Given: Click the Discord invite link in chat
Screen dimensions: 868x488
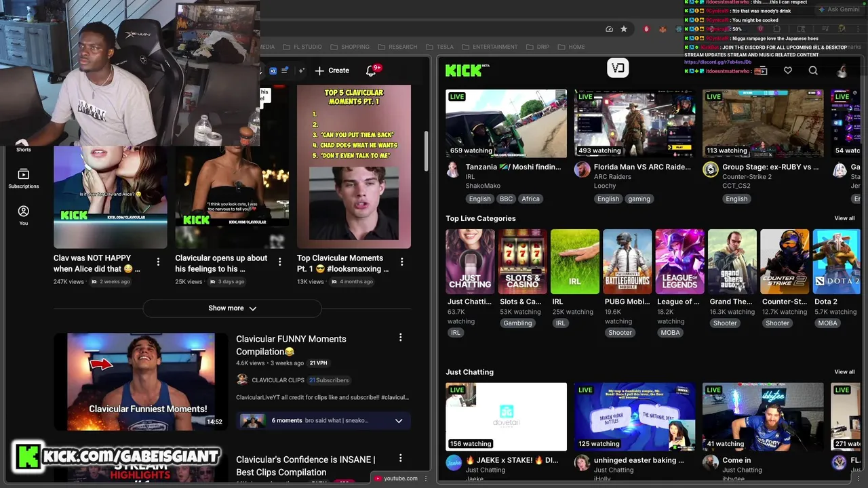Looking at the screenshot, I should [717, 62].
